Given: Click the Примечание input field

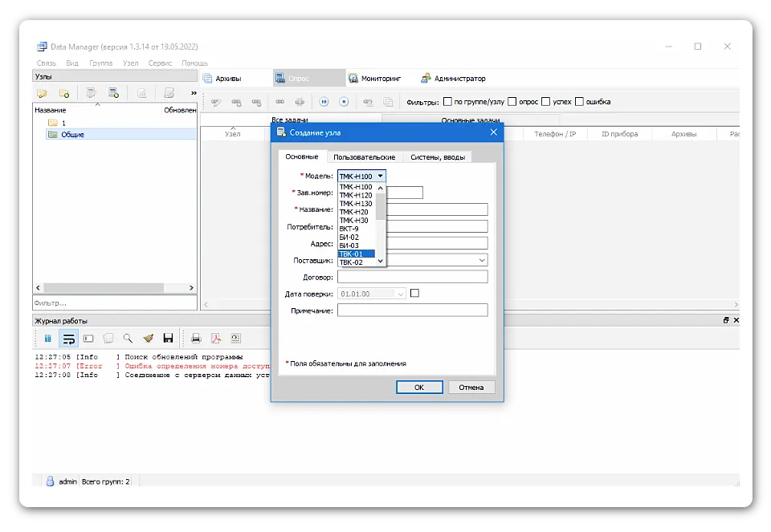Looking at the screenshot, I should point(412,311).
